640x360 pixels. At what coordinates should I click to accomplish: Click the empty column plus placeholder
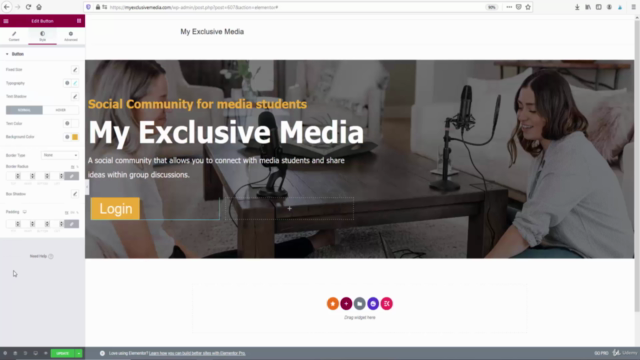point(289,209)
